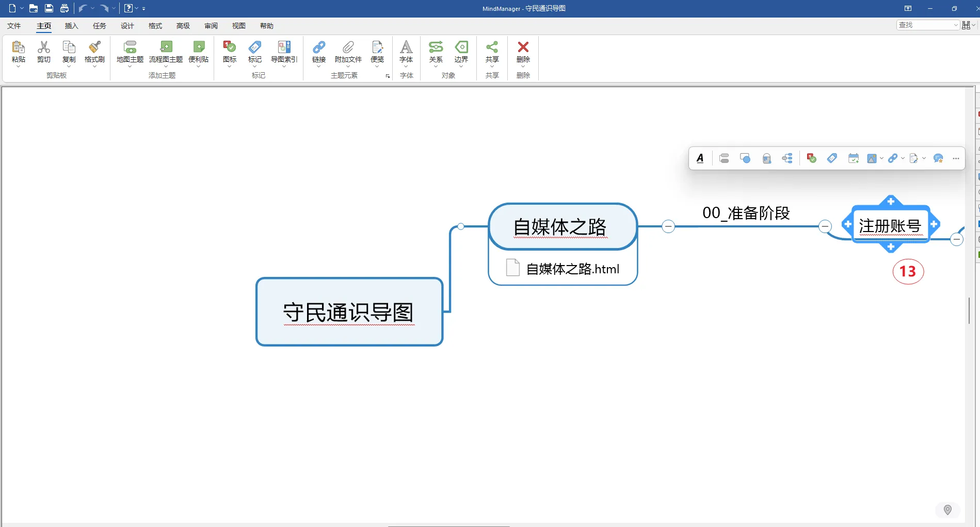The height and width of the screenshot is (527, 980).
Task: Open the Map Index (导图索引)
Action: [x=284, y=47]
